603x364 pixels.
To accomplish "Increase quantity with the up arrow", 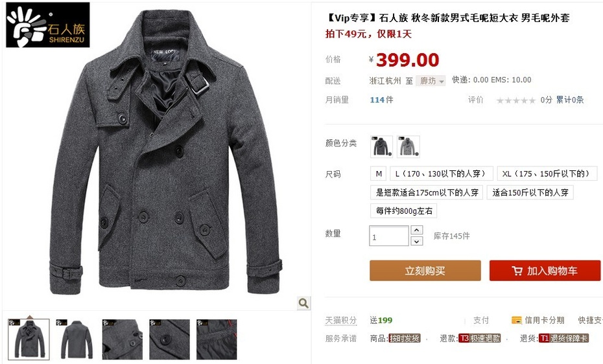I will [x=417, y=230].
